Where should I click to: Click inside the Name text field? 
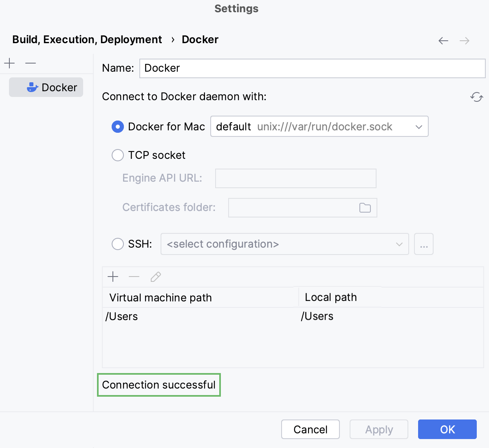(285, 68)
